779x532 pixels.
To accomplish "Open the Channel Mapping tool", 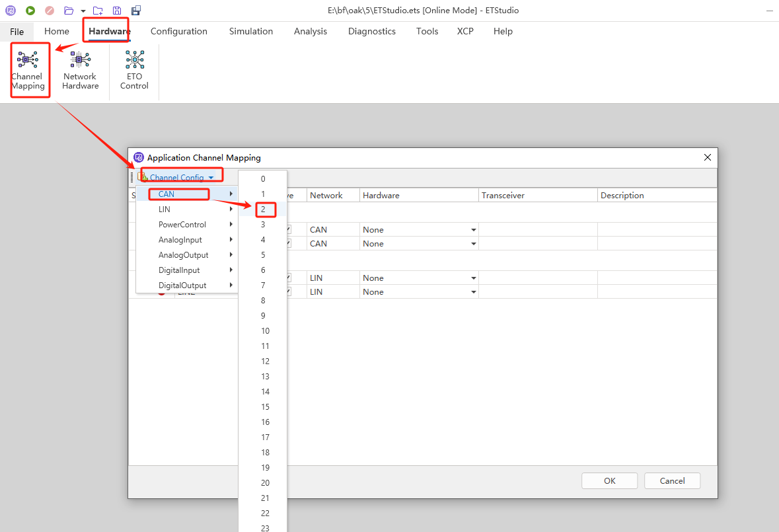I will [28, 71].
